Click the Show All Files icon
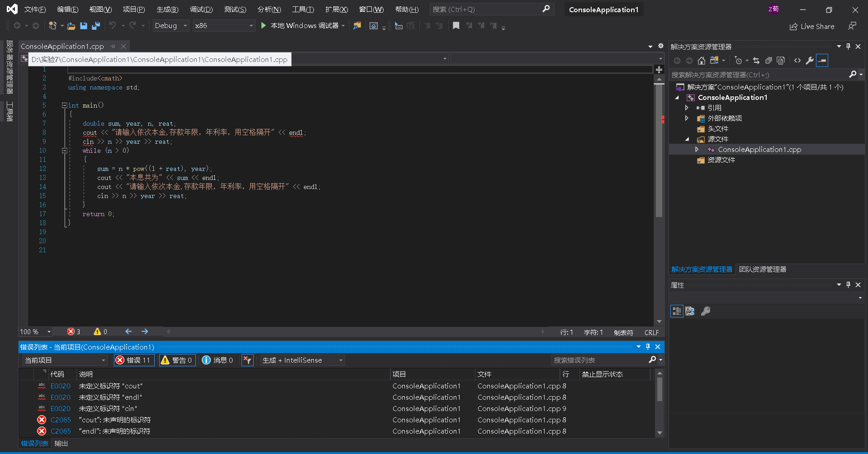 pos(781,61)
